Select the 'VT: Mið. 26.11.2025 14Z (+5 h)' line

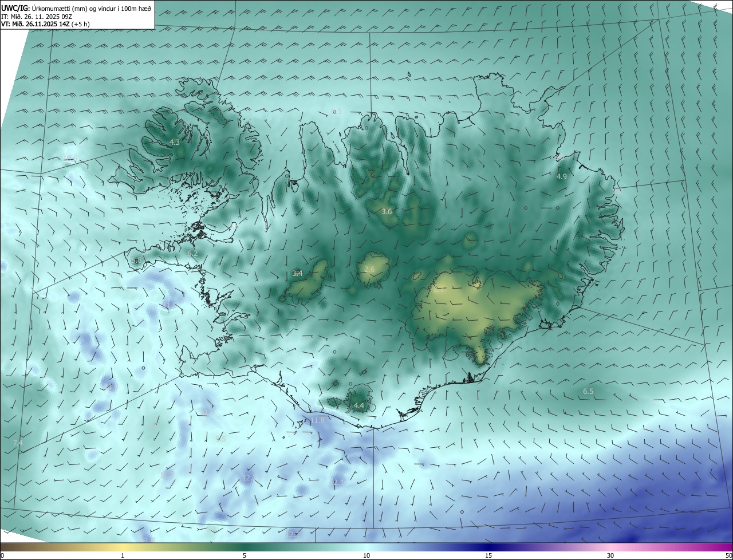tap(45, 24)
